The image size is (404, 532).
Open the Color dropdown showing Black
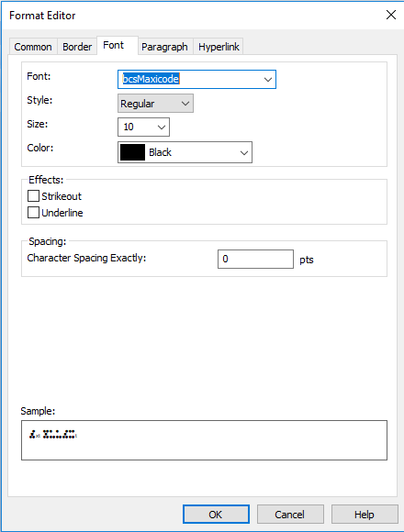click(x=185, y=152)
